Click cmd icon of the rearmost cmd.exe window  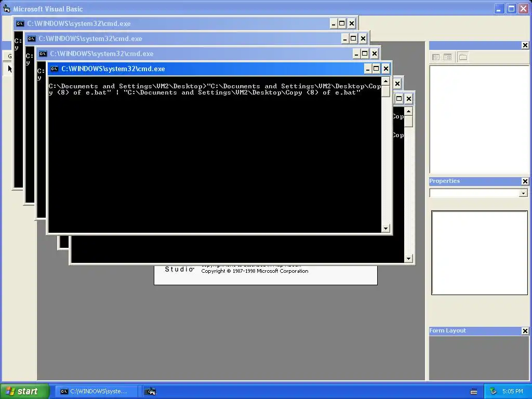20,23
